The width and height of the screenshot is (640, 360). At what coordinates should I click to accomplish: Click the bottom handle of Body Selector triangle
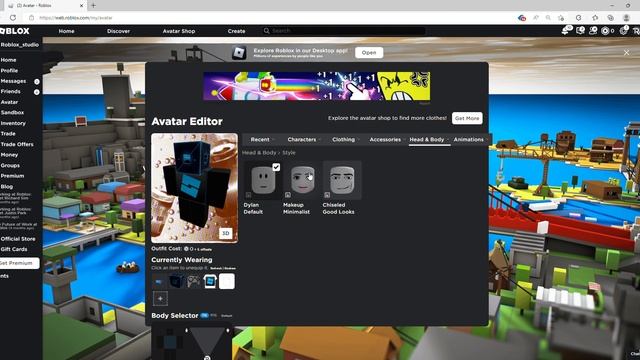(x=207, y=358)
